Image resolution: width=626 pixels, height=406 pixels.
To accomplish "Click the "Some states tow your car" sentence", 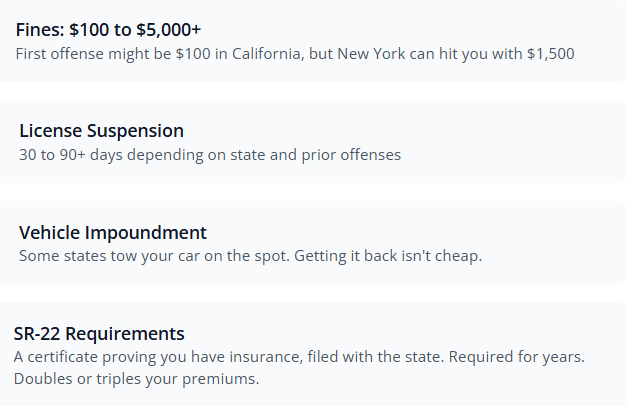I will pyautogui.click(x=141, y=256).
